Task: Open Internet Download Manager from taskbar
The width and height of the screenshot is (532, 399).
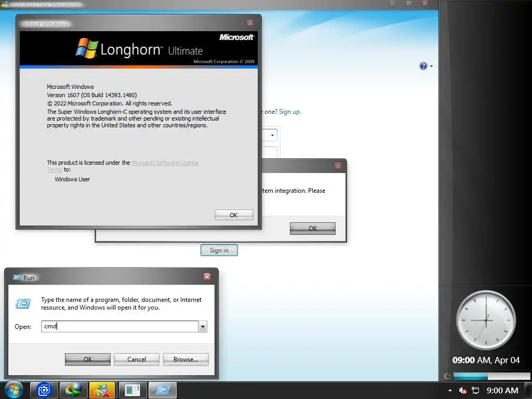Action: pos(74,390)
